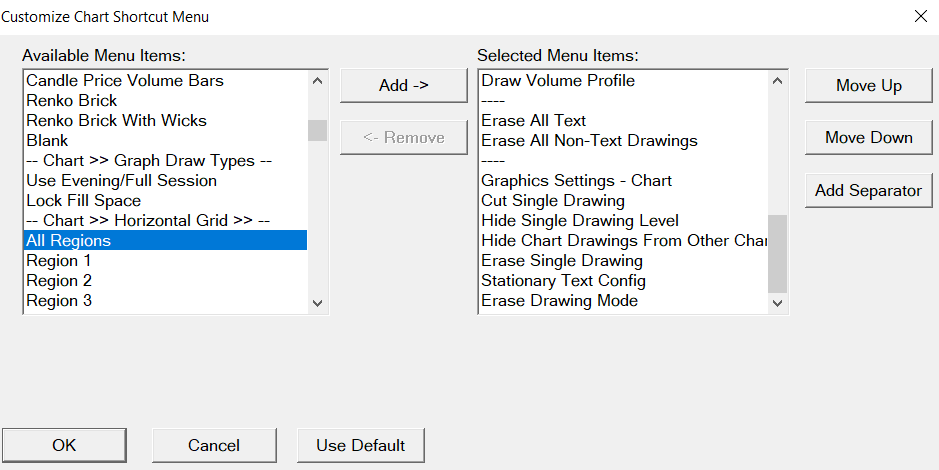Cancel the shortcut menu customization
This screenshot has height=470, width=939.
[x=214, y=445]
